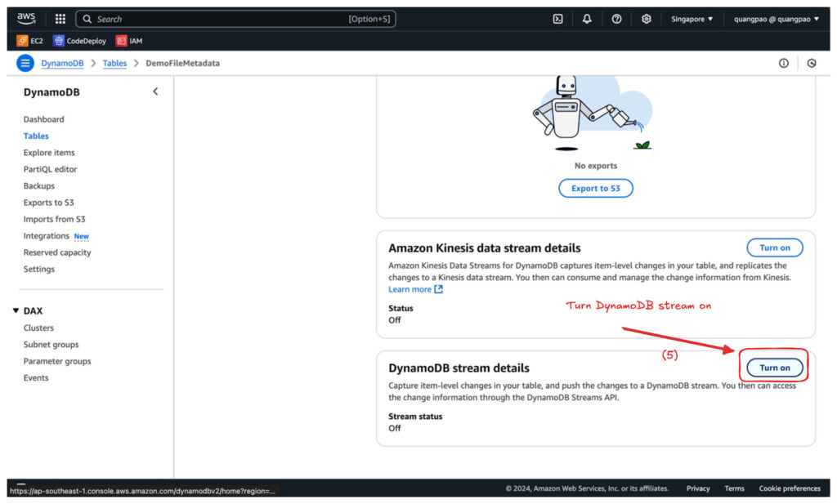Open the clock history icon at top right
This screenshot has width=837, height=504.
click(x=812, y=63)
